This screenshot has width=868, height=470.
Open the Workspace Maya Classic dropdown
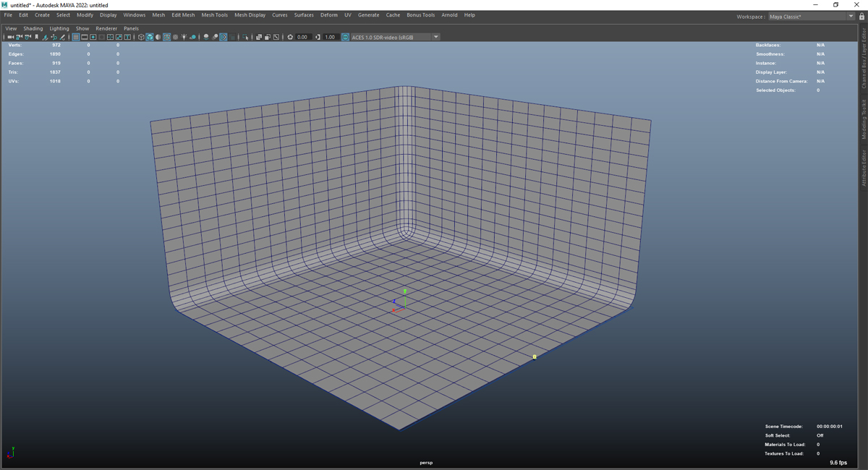[811, 17]
